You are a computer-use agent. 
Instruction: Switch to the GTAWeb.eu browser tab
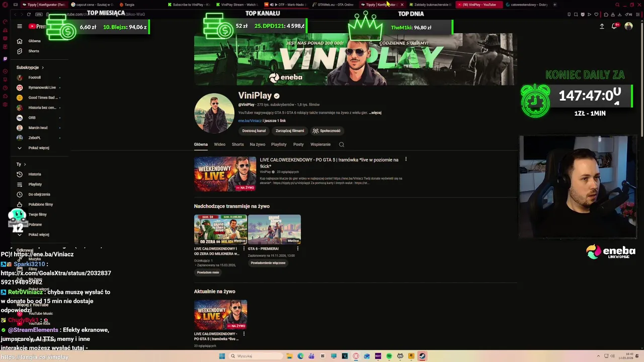coord(333,5)
